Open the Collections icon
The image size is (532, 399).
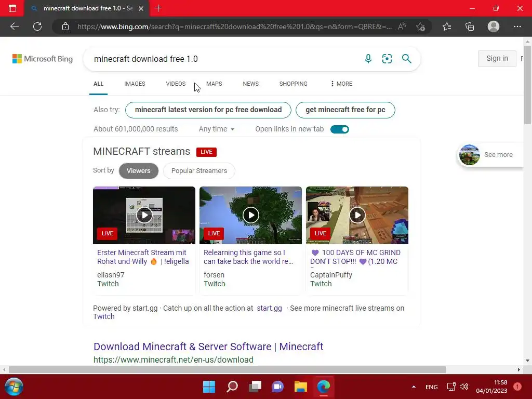click(470, 26)
